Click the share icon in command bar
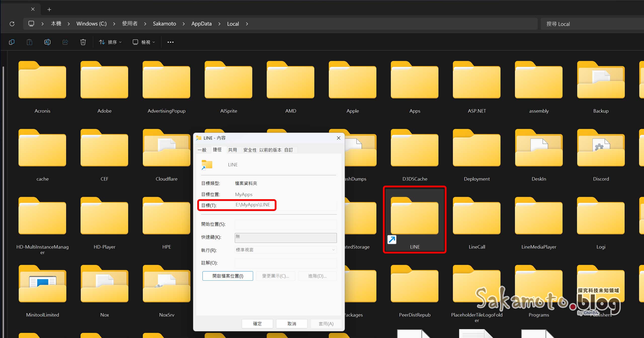This screenshot has width=644, height=338. point(65,42)
